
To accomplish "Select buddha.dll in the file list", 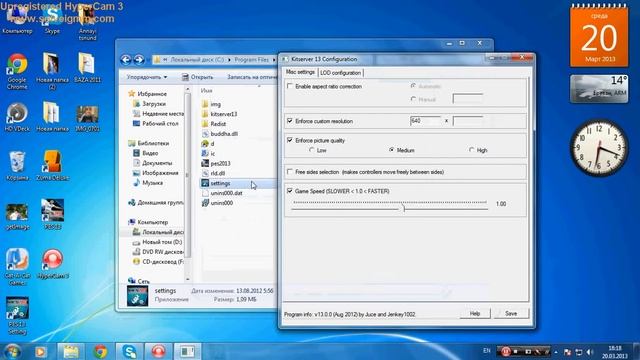I will [224, 133].
